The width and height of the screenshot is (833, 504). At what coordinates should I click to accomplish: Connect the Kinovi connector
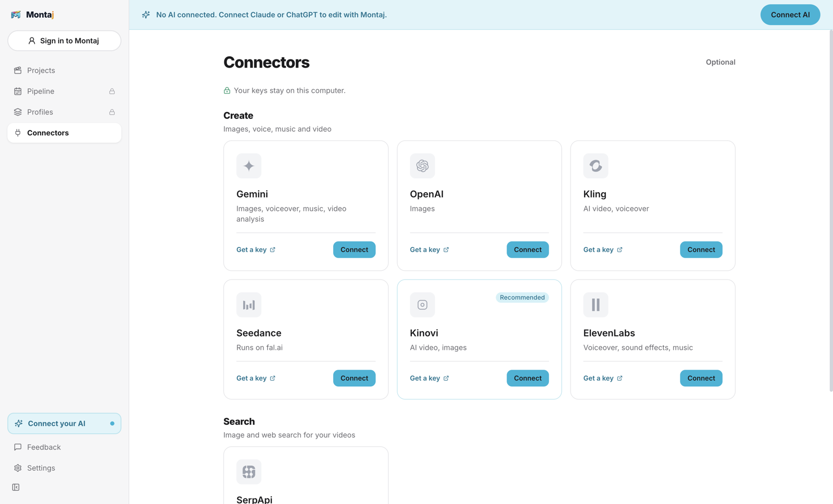[x=527, y=378]
